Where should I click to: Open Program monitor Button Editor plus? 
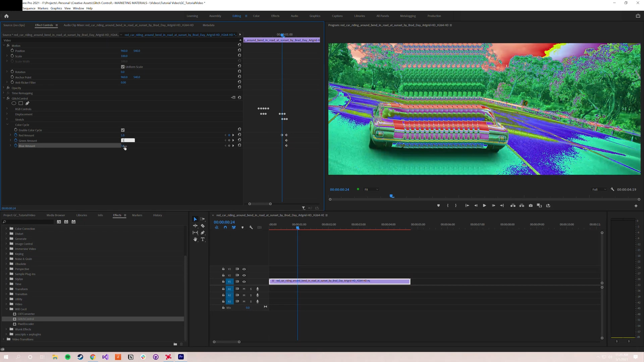(636, 206)
